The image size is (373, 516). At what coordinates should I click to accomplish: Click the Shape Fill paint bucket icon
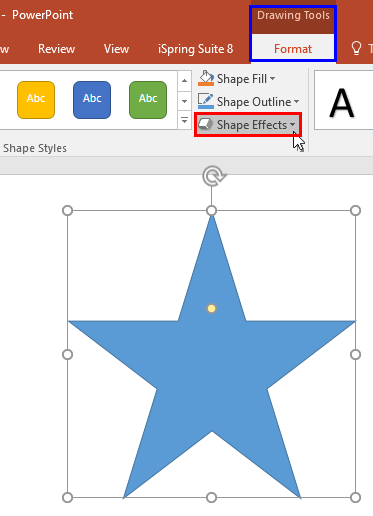pos(206,79)
